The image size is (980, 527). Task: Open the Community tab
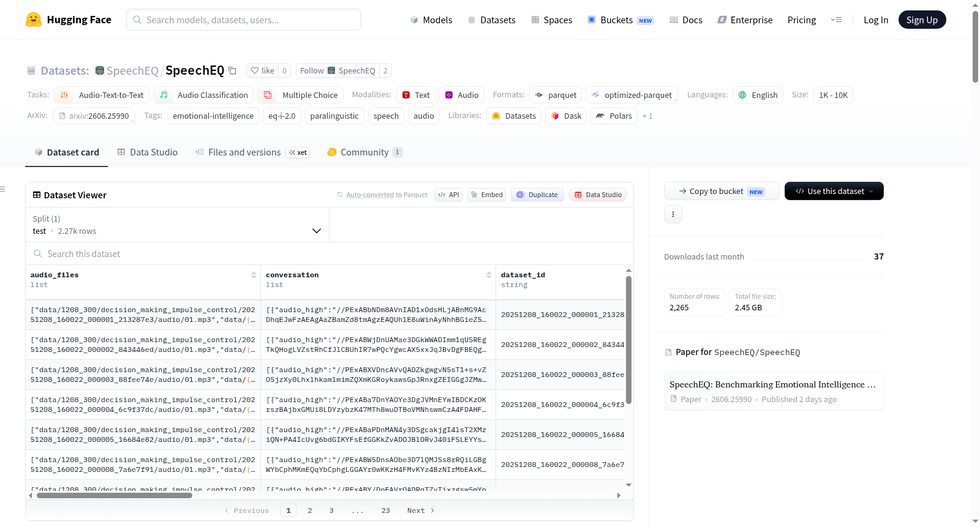364,152
